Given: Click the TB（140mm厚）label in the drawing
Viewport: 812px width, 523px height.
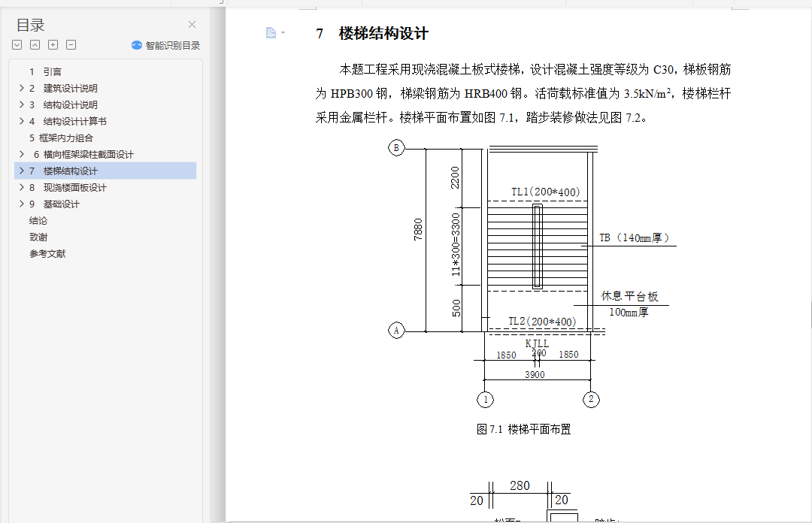Looking at the screenshot, I should tap(635, 237).
